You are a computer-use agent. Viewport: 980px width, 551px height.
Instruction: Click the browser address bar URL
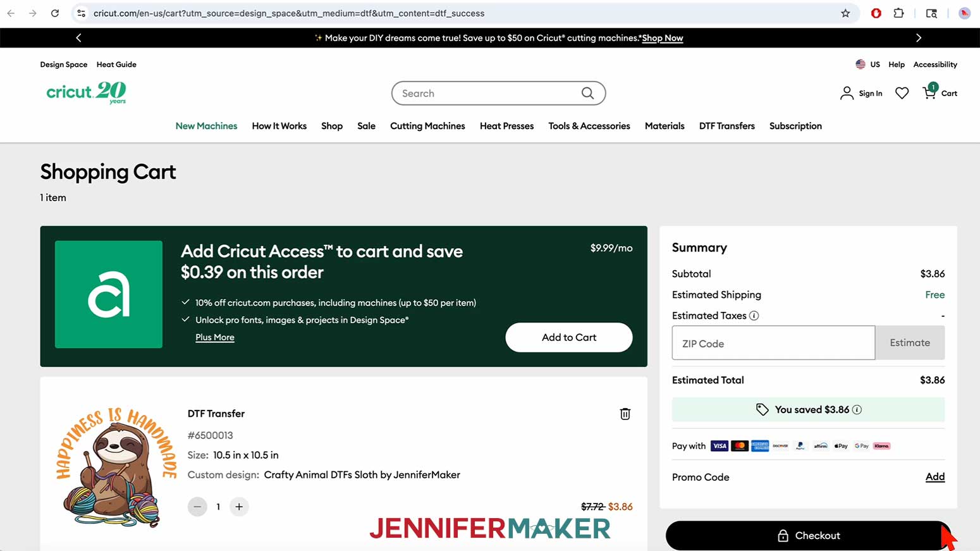[289, 13]
